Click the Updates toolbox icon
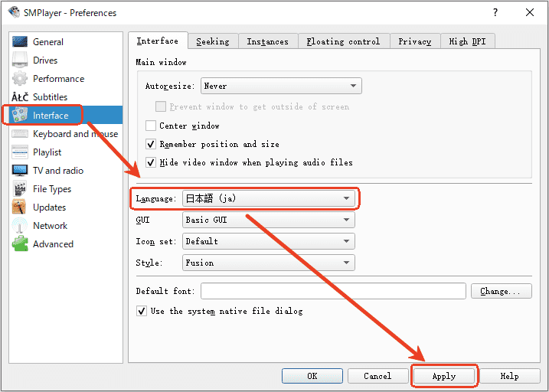This screenshot has height=392, width=549. click(x=19, y=207)
